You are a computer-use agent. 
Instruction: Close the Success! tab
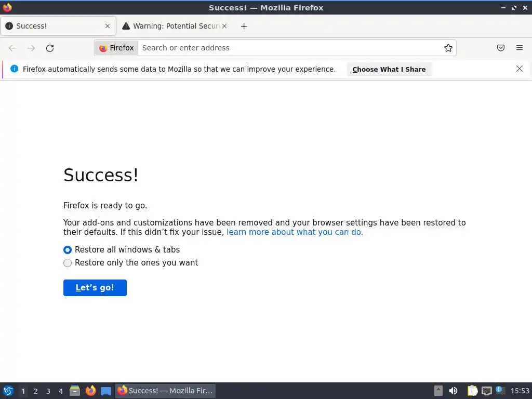(x=108, y=26)
